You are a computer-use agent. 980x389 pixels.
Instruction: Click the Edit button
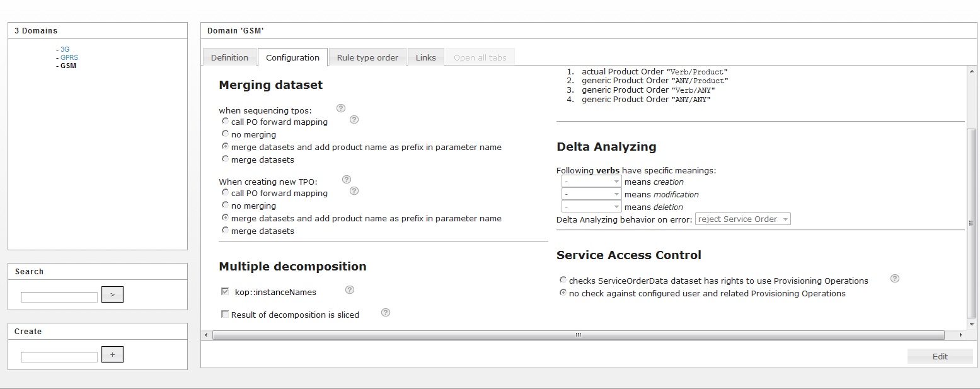pyautogui.click(x=940, y=356)
